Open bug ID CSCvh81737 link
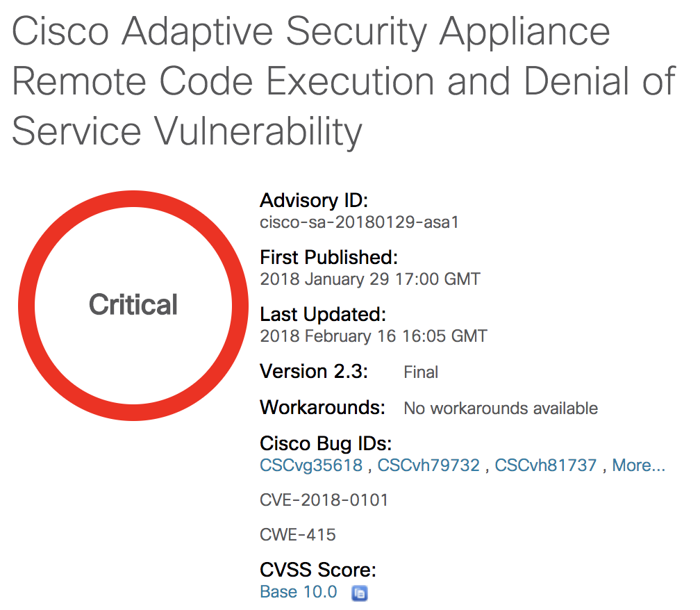The image size is (700, 610). pyautogui.click(x=546, y=465)
